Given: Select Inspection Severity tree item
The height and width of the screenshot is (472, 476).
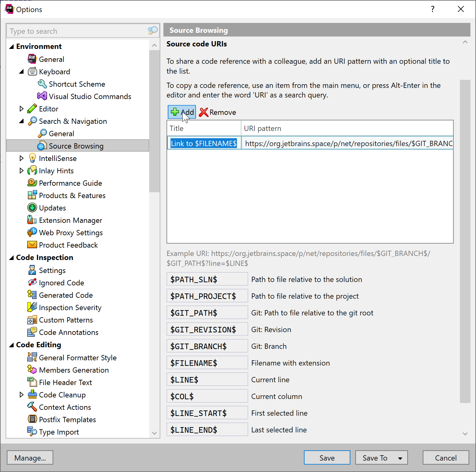Looking at the screenshot, I should [x=70, y=308].
